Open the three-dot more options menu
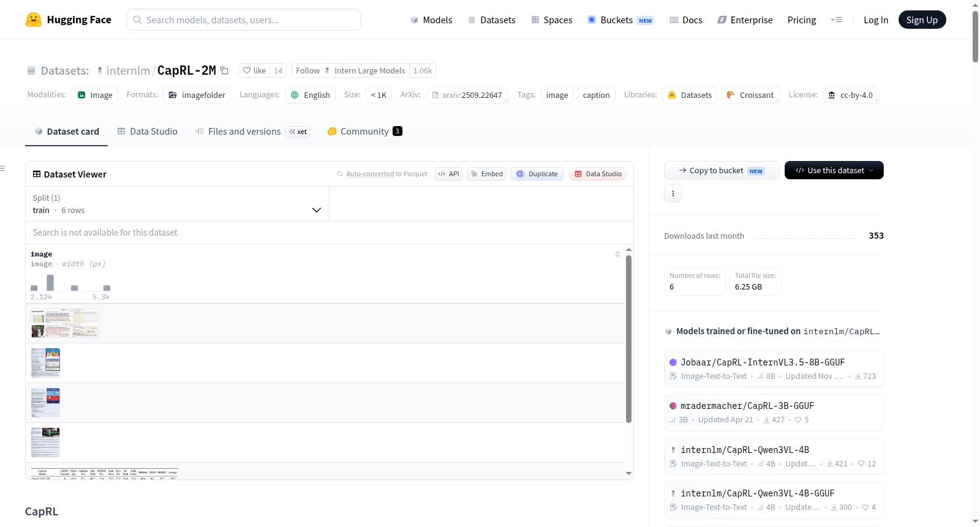The width and height of the screenshot is (980, 527). coord(673,193)
